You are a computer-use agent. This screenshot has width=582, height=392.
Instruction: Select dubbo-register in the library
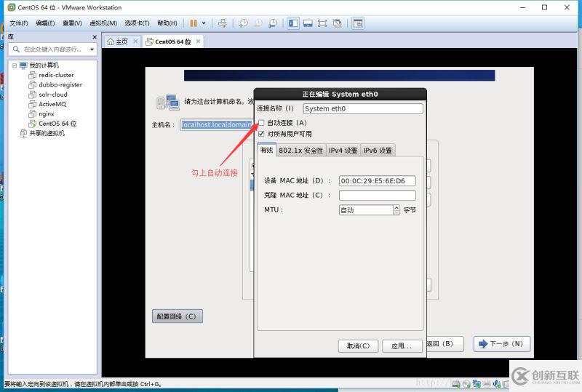[60, 84]
